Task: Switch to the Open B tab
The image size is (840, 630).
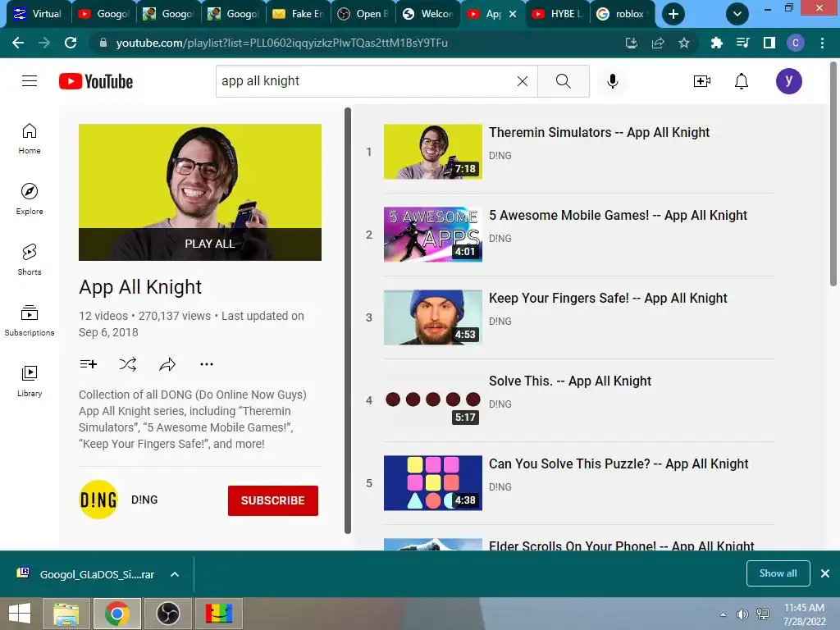Action: [x=363, y=14]
